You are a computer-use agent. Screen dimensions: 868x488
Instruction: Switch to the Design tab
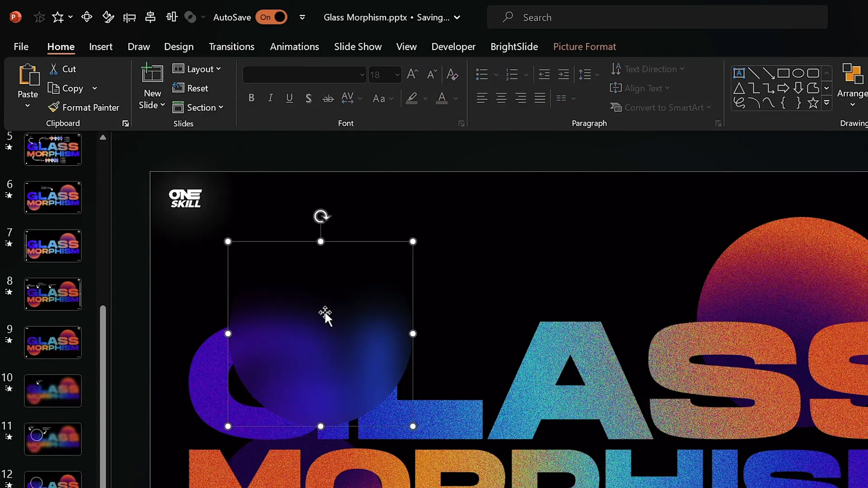pos(179,47)
